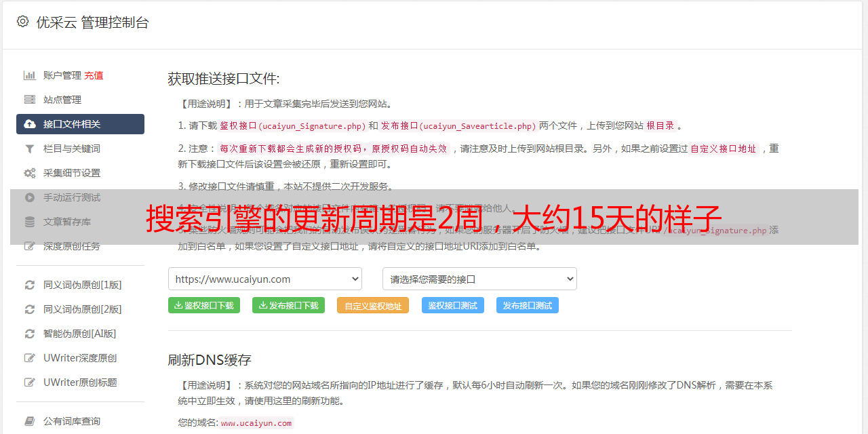868x434 pixels.
Task: Click the edit icon for UWriter深度原创
Action: click(x=30, y=358)
